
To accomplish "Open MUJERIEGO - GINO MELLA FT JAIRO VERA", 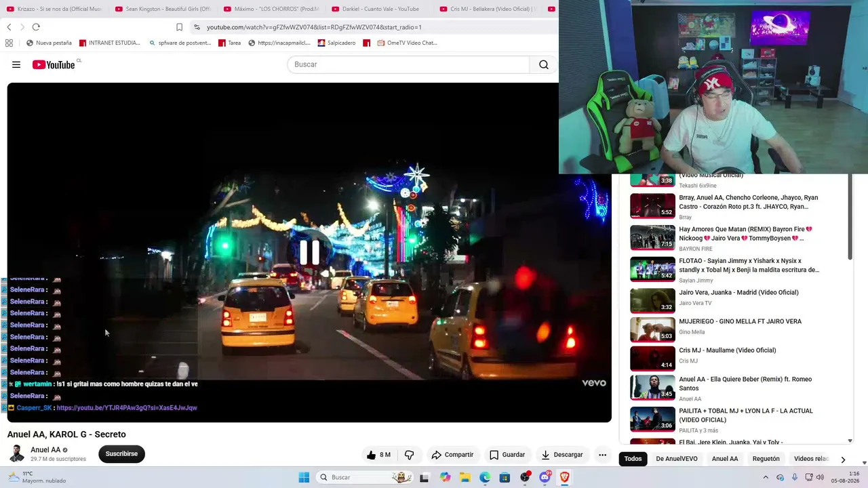I will pos(740,321).
